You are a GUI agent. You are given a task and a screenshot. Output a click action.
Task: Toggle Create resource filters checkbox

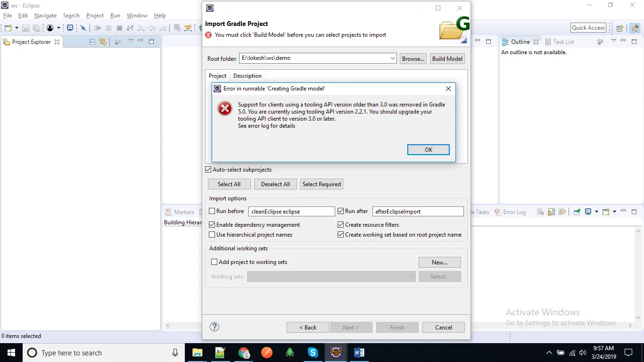pyautogui.click(x=341, y=225)
